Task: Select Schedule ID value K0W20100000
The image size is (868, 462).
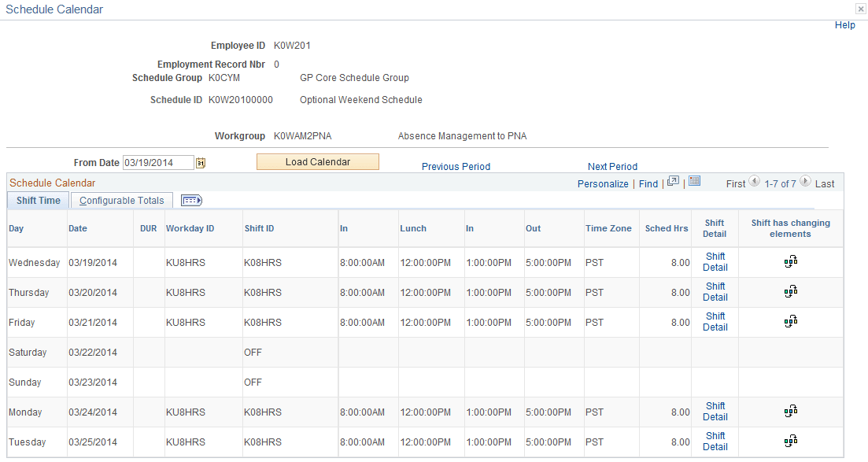Action: (x=241, y=100)
